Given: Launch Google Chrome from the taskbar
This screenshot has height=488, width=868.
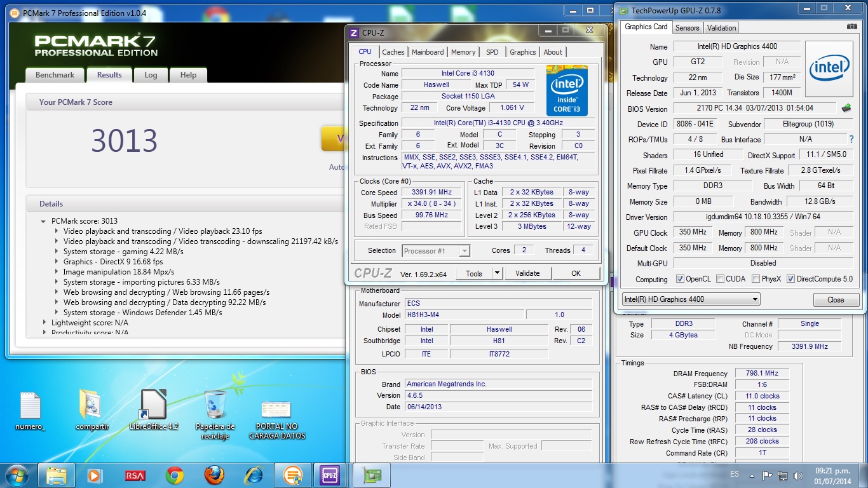Looking at the screenshot, I should [x=175, y=475].
